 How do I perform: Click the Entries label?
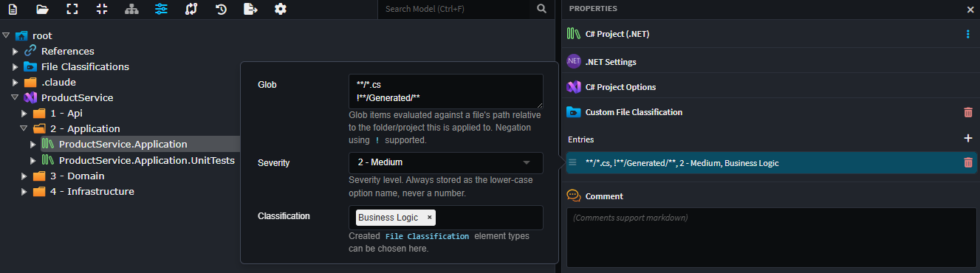580,139
